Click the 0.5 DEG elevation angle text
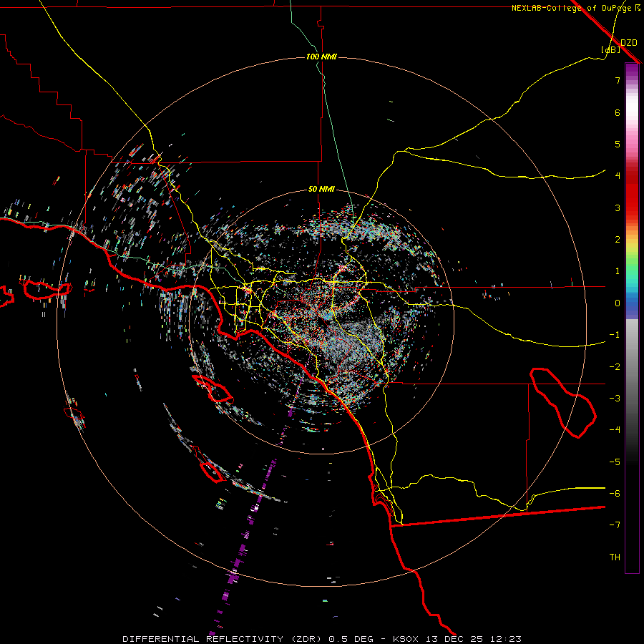Screen dimensions: 644x644 [x=351, y=639]
